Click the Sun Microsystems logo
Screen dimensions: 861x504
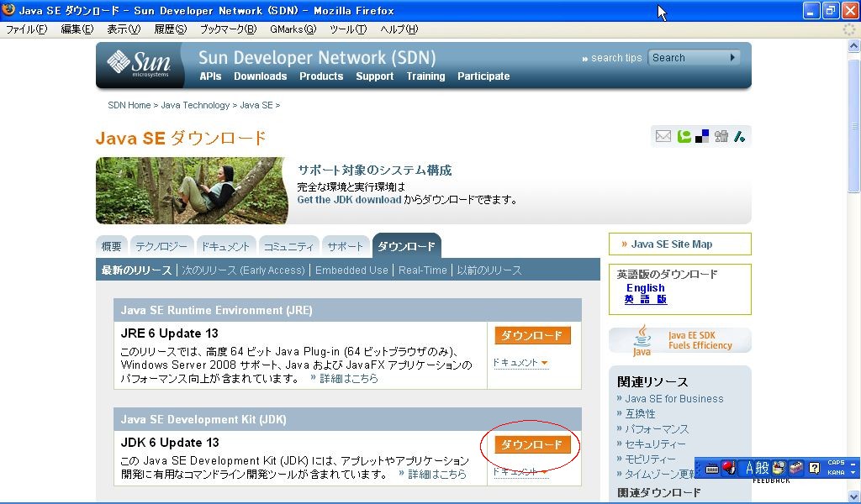[x=139, y=64]
